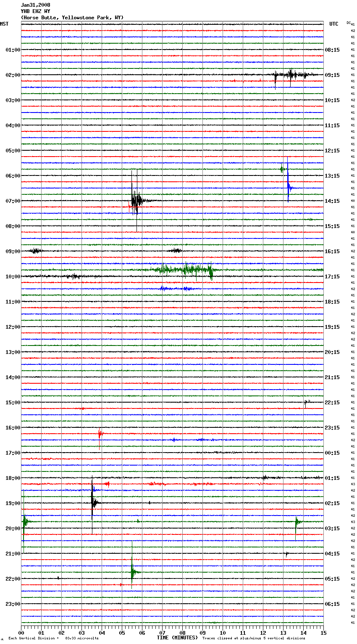Select the 21:00 MST time label
Image resolution: width=357 pixels, height=644 pixels.
(13, 554)
